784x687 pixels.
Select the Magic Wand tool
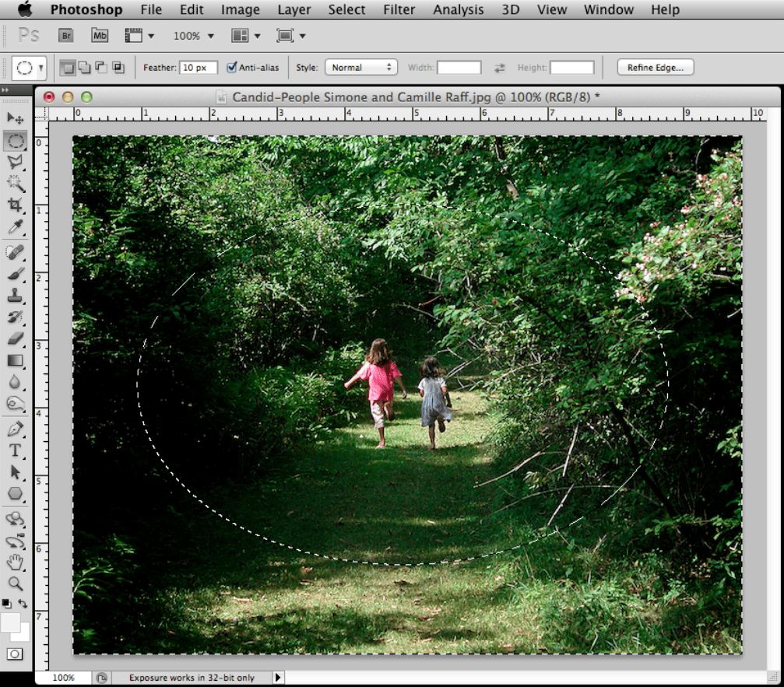(x=16, y=184)
